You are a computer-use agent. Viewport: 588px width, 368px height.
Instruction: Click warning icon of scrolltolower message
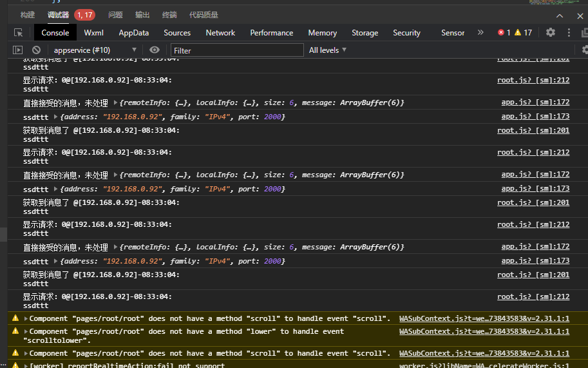[x=15, y=331]
